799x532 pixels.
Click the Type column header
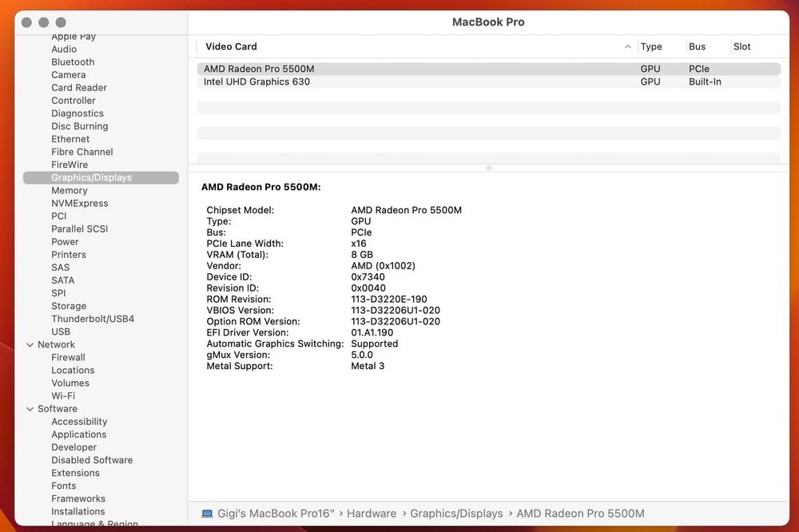650,46
